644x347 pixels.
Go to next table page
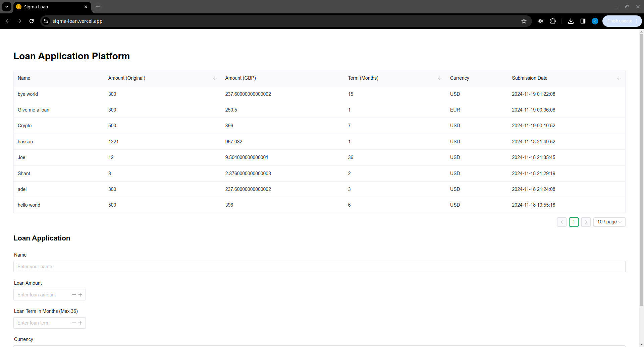(586, 222)
